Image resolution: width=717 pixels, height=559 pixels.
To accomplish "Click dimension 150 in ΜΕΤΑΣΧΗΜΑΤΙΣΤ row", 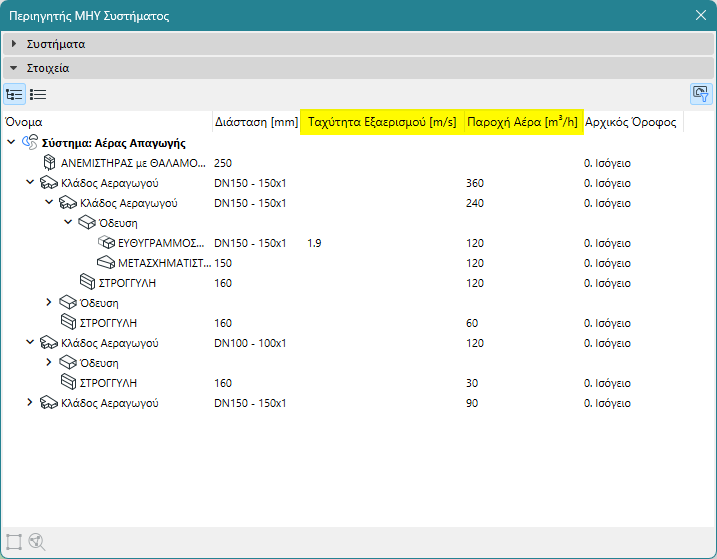I will [x=223, y=263].
